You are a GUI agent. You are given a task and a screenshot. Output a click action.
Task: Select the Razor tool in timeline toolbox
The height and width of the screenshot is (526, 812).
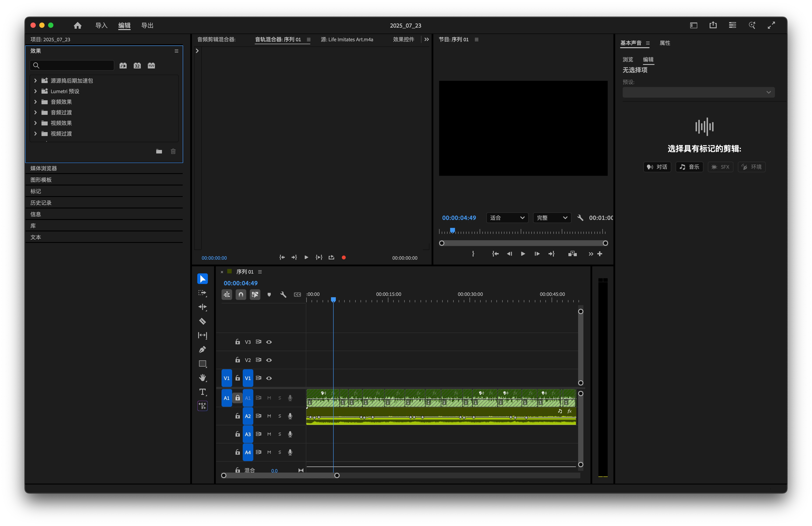(202, 321)
